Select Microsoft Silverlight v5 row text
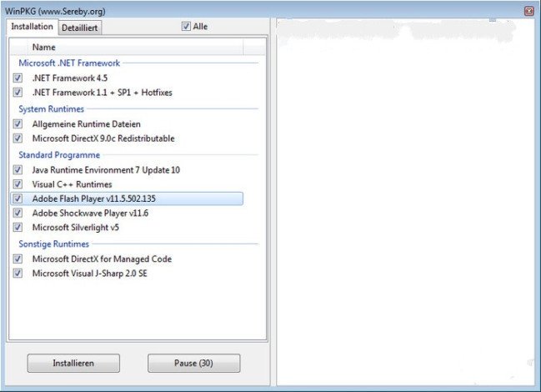 click(76, 228)
